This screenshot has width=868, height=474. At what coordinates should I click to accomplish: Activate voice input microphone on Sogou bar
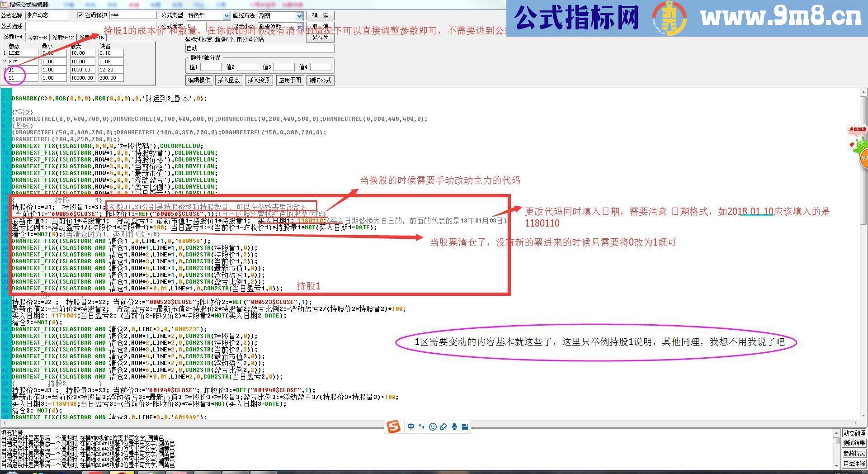(454, 427)
